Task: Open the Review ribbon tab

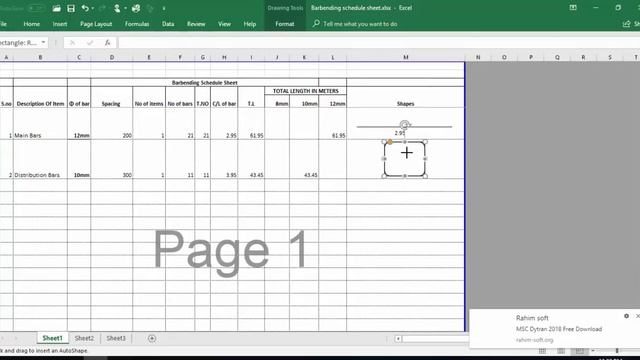Action: [196, 24]
